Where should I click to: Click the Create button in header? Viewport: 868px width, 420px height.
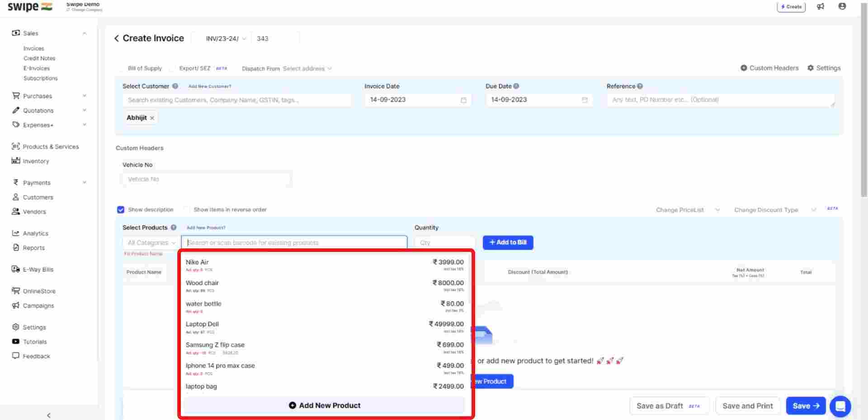pos(791,7)
